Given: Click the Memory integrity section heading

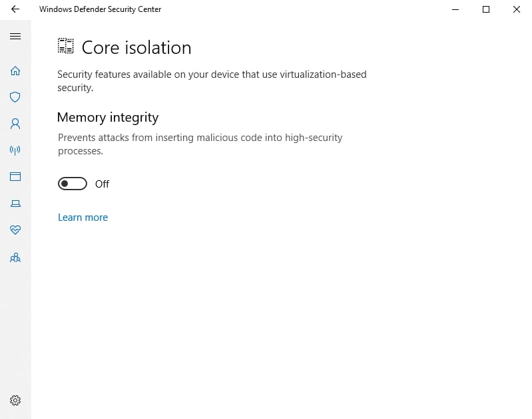Looking at the screenshot, I should [x=108, y=118].
